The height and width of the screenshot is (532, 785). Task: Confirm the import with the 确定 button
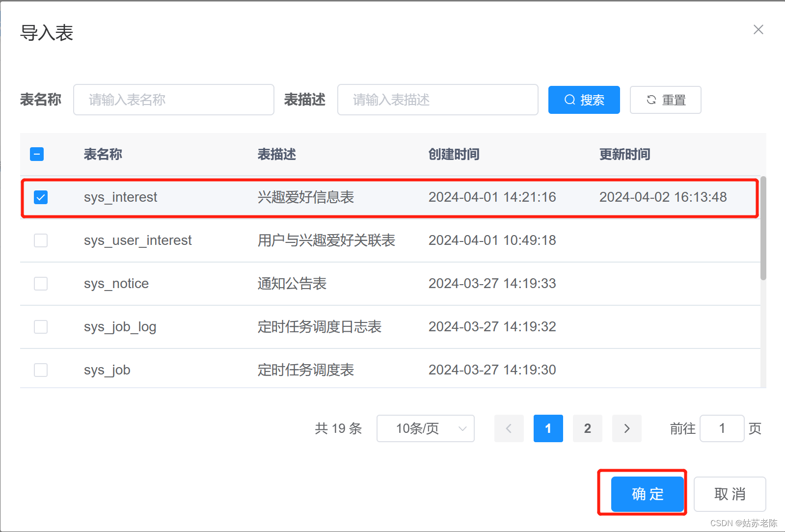[x=648, y=494]
